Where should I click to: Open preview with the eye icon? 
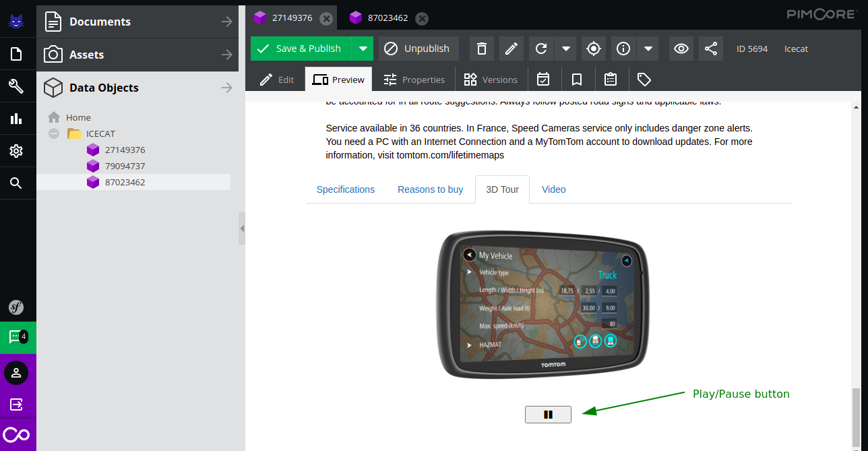[681, 49]
